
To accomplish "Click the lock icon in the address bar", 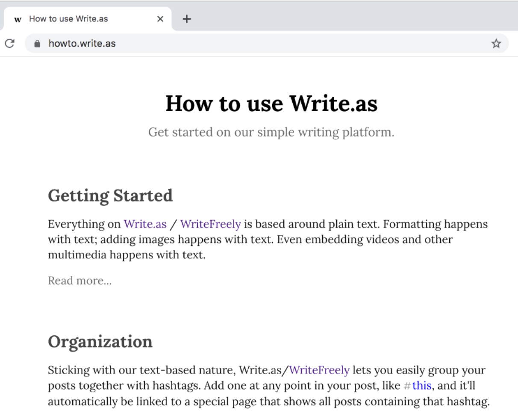I will [37, 44].
